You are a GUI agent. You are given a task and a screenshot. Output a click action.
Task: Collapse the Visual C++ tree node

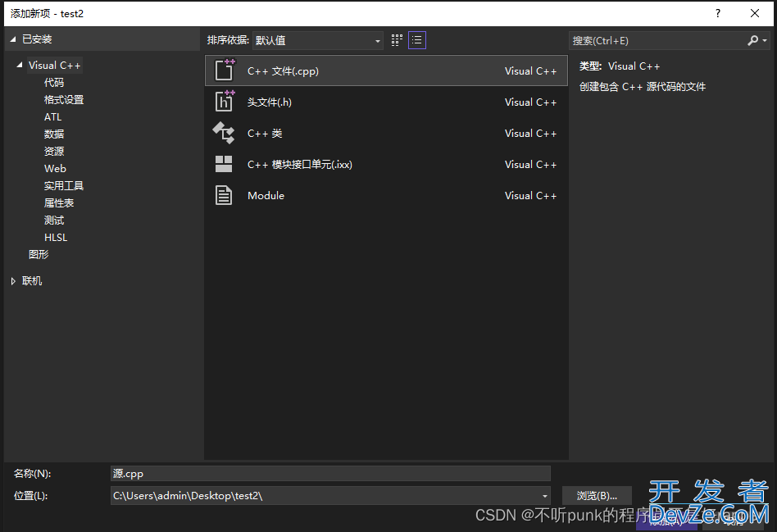20,65
